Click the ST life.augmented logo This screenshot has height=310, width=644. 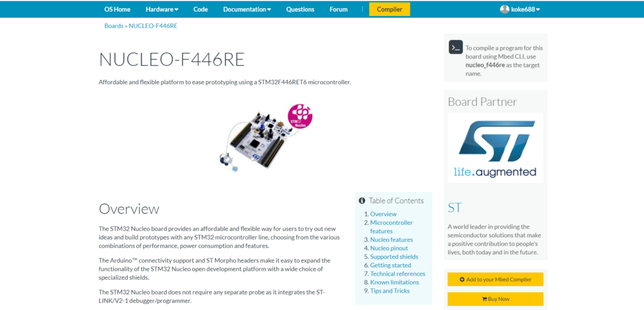496,148
